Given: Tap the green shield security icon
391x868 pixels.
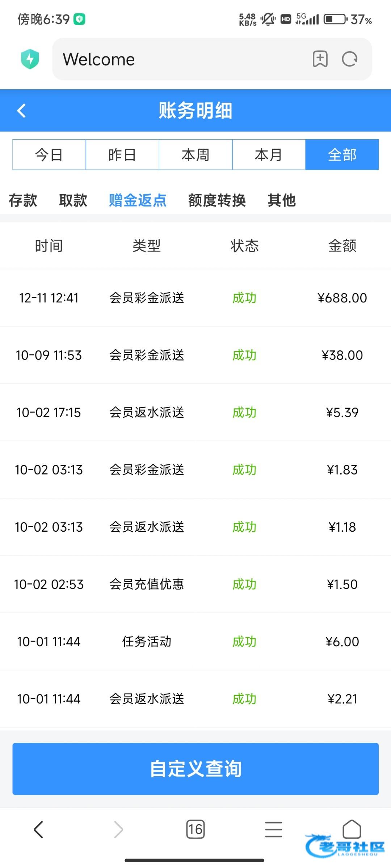Looking at the screenshot, I should [x=30, y=59].
